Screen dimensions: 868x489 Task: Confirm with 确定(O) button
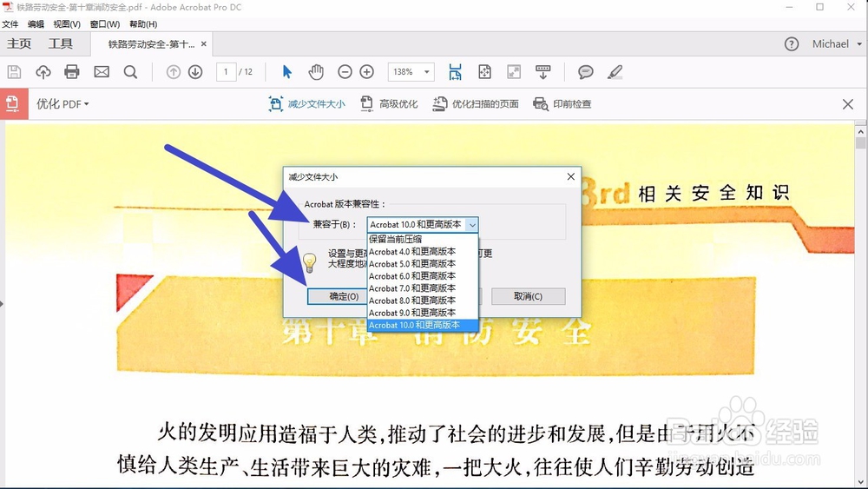click(x=337, y=296)
